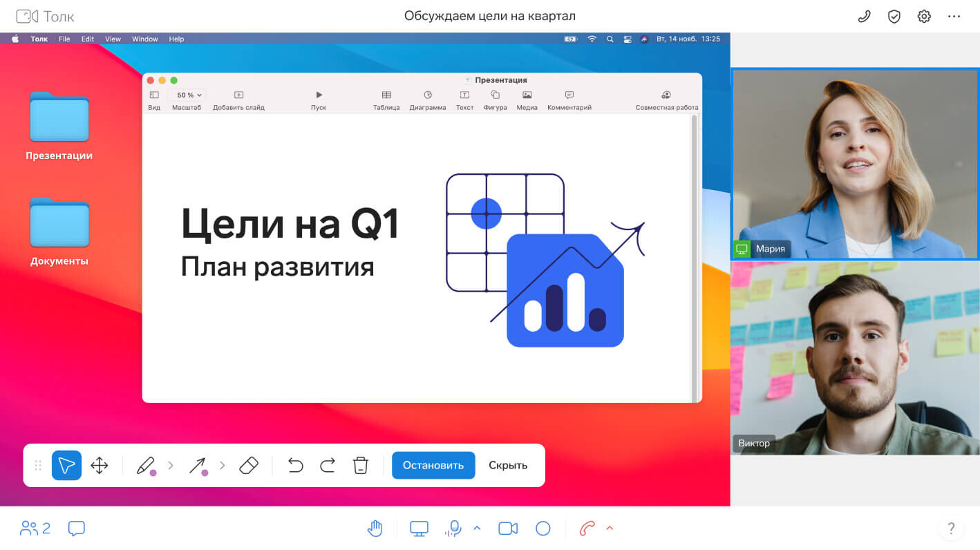The height and width of the screenshot is (550, 980).
Task: Toggle the camera on or off
Action: (508, 529)
